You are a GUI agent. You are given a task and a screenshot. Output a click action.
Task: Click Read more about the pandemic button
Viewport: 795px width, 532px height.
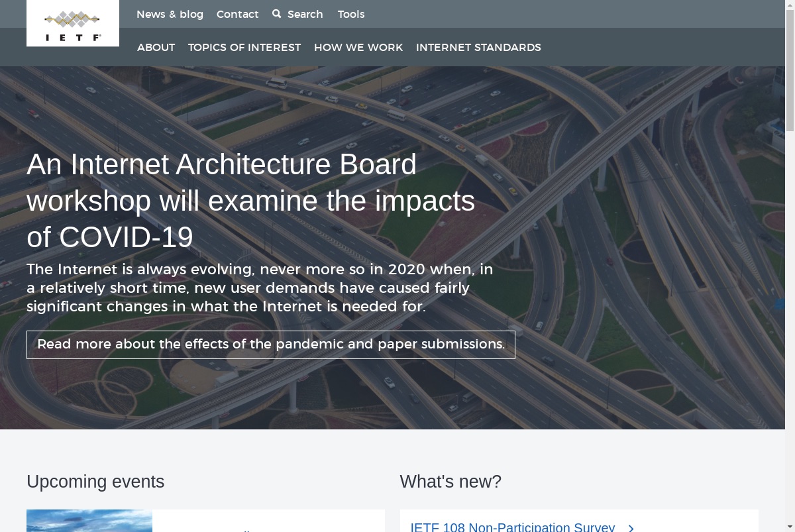[271, 345]
